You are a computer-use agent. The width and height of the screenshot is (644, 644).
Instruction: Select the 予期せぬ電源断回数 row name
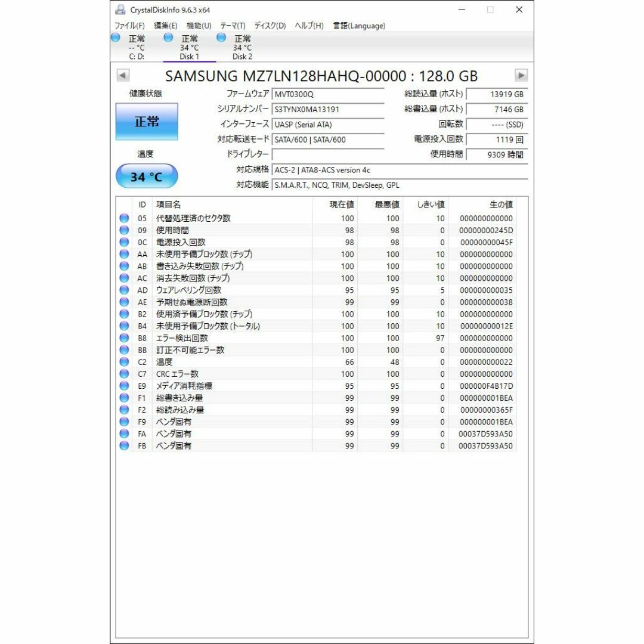click(x=191, y=302)
